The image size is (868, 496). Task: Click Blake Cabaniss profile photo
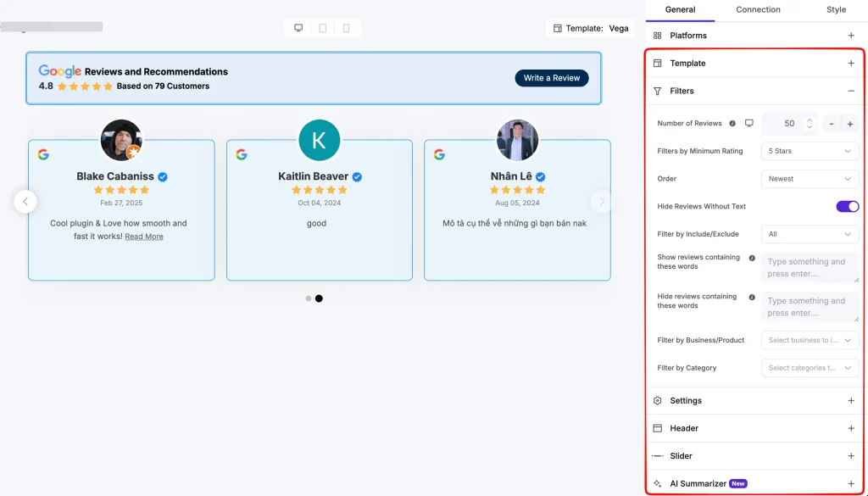(x=121, y=140)
